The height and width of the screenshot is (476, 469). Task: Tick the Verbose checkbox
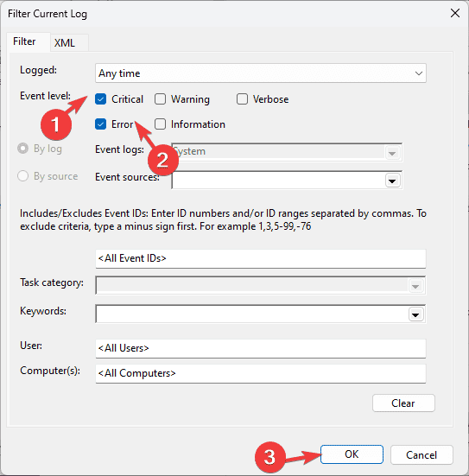click(242, 99)
